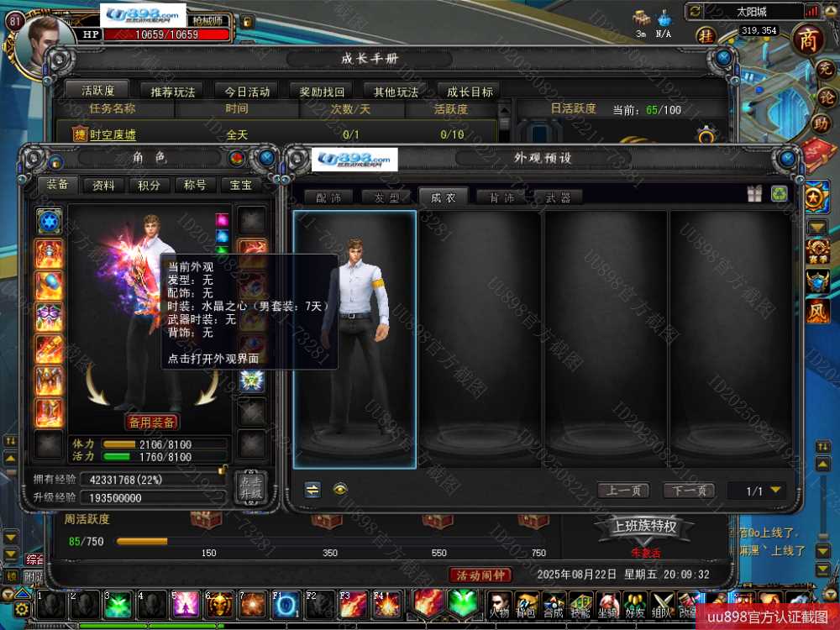Open the 时空废墟 task link

113,134
